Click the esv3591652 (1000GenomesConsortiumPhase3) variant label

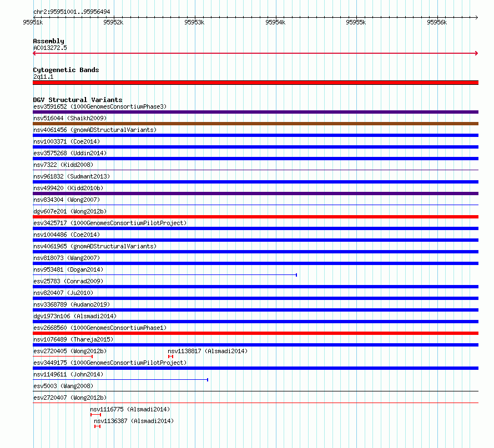100,106
